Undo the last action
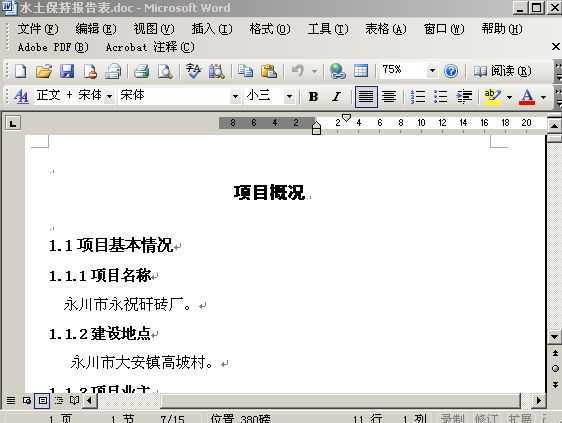Image resolution: width=562 pixels, height=423 pixels. (297, 71)
